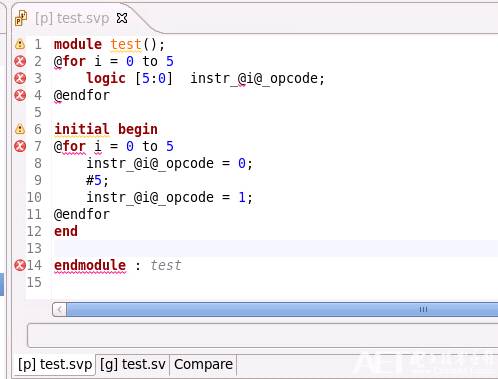Click the horizontal scrollbar thumb
The image size is (498, 379).
[282, 309]
